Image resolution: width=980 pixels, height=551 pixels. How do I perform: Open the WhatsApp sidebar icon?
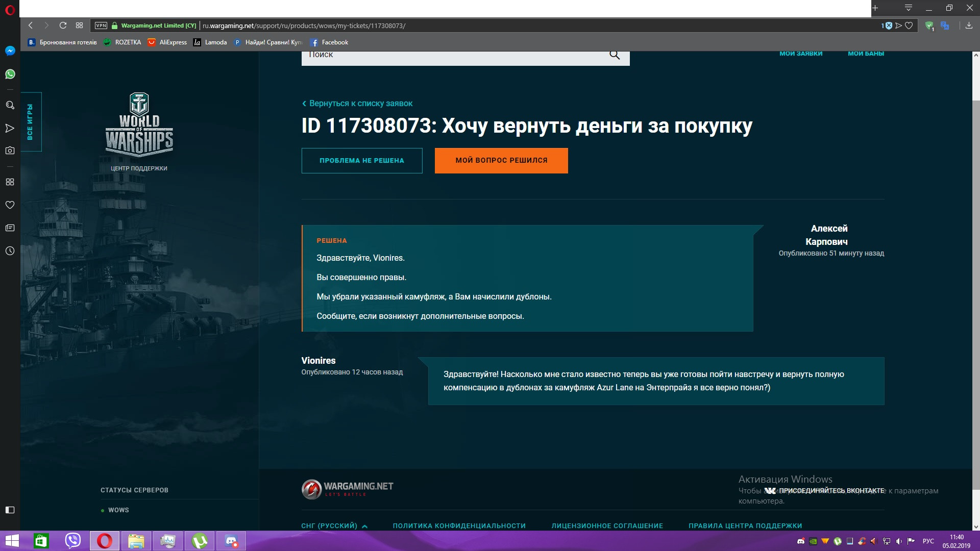10,74
